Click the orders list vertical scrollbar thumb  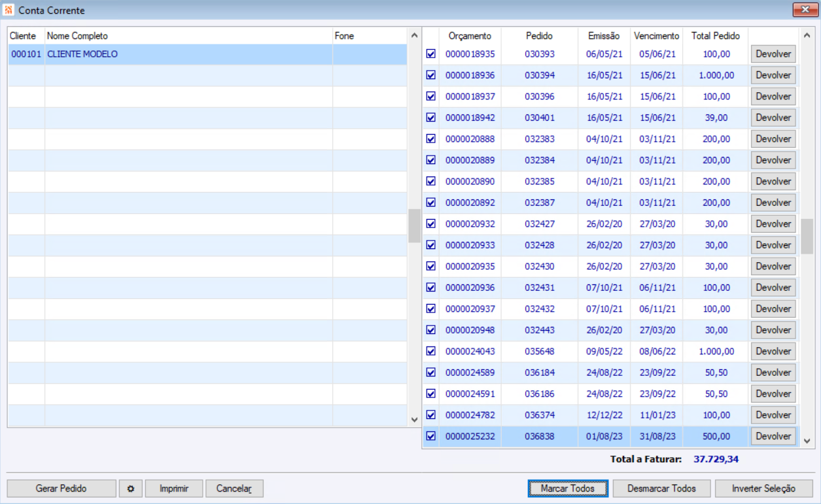click(x=807, y=236)
